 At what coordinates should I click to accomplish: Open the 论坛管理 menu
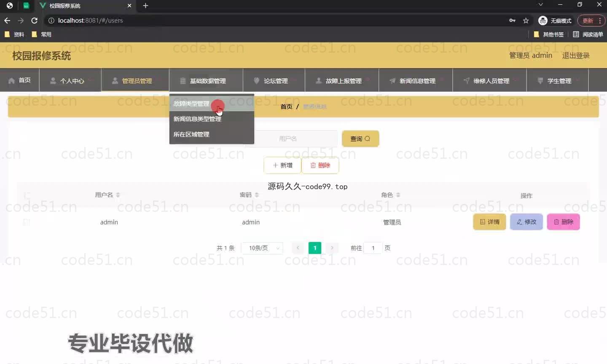pos(273,80)
